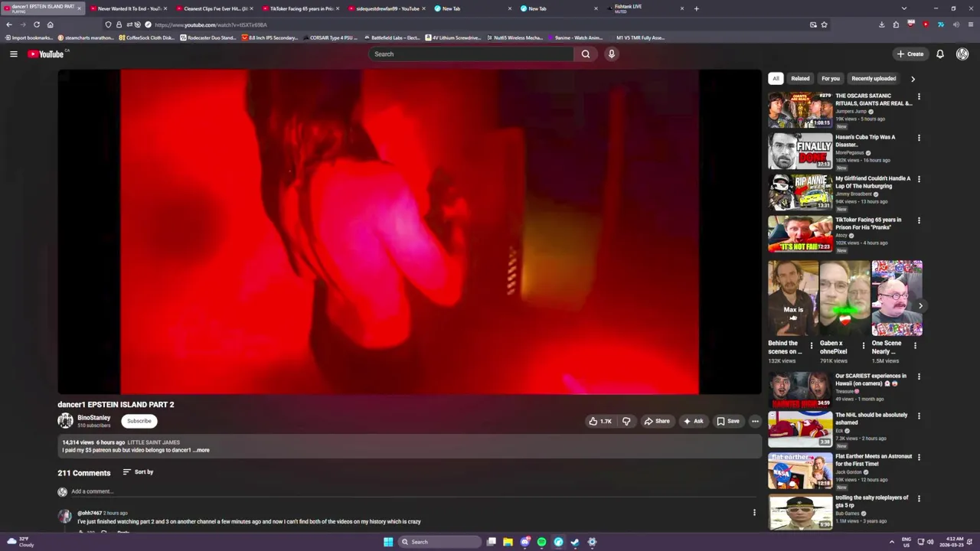Open the Gaben x ohnePixel Short thumbnail

pos(844,298)
